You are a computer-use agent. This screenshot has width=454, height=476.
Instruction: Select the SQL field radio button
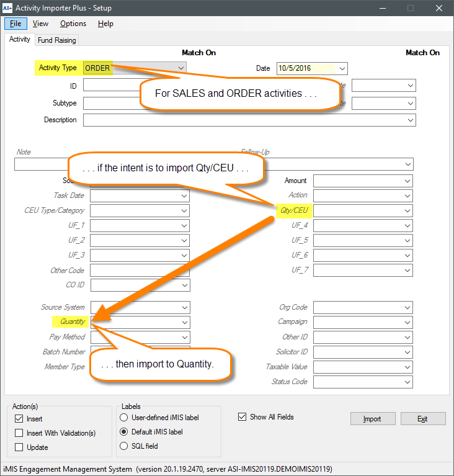124,446
